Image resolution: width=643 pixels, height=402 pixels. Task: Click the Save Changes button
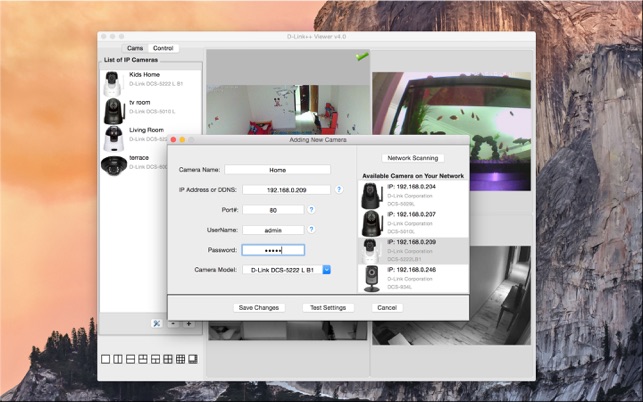click(258, 308)
